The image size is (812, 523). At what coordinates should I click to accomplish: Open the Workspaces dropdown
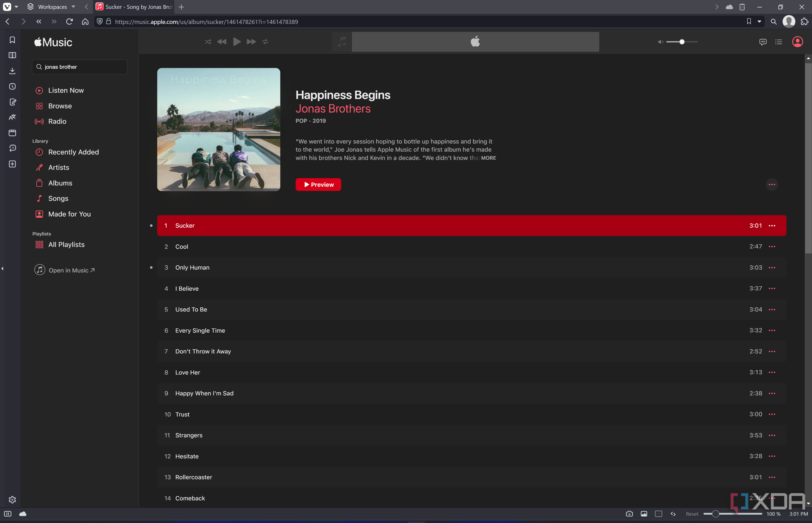51,7
